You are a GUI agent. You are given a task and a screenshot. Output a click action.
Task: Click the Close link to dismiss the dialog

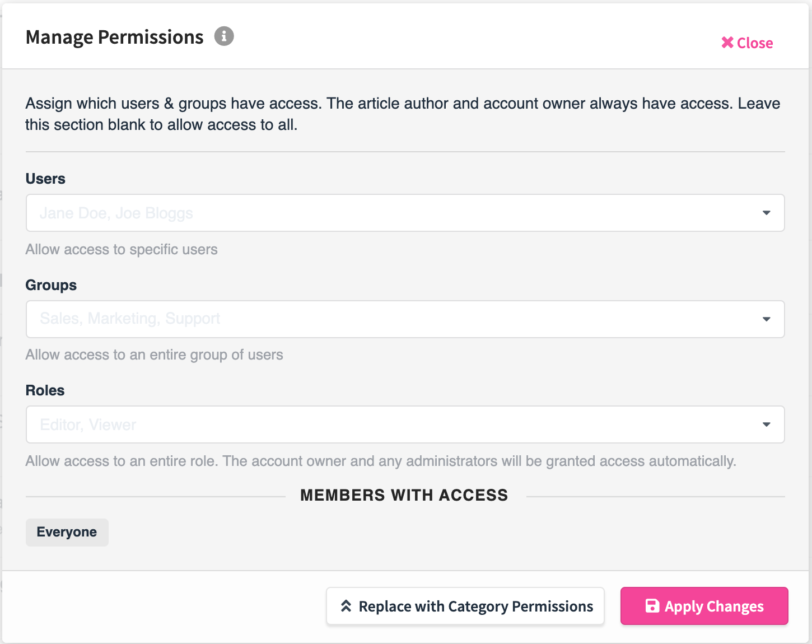[755, 43]
